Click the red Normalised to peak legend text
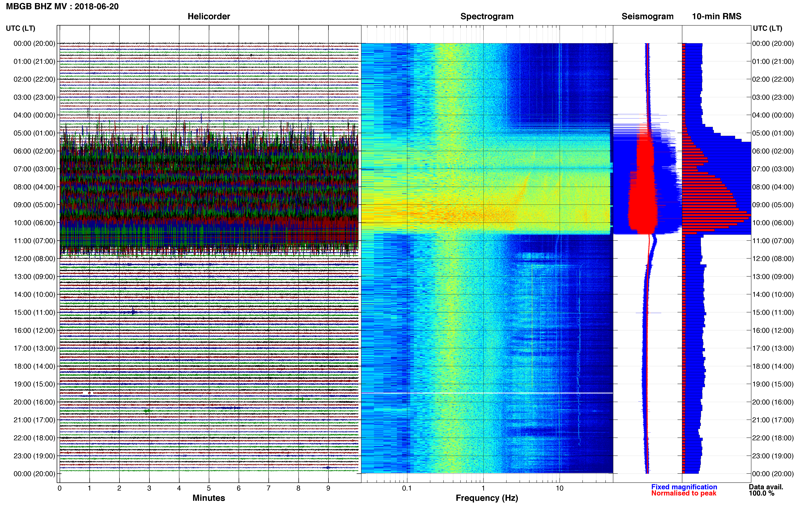Viewport: 812px width, 508px height. point(684,493)
